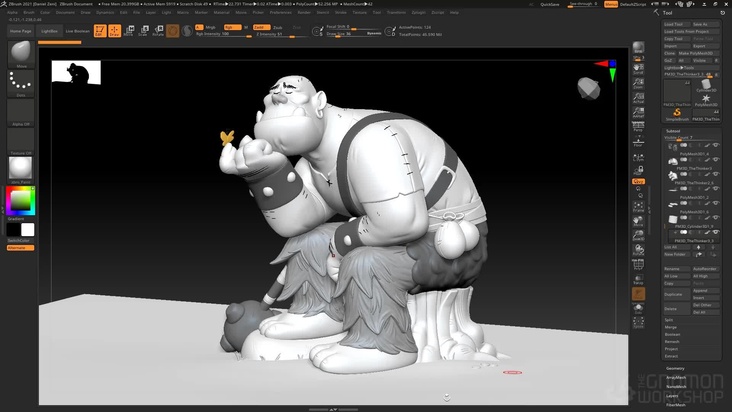Screen dimensions: 732x412
Task: Toggle Solo mode
Action: [638, 308]
